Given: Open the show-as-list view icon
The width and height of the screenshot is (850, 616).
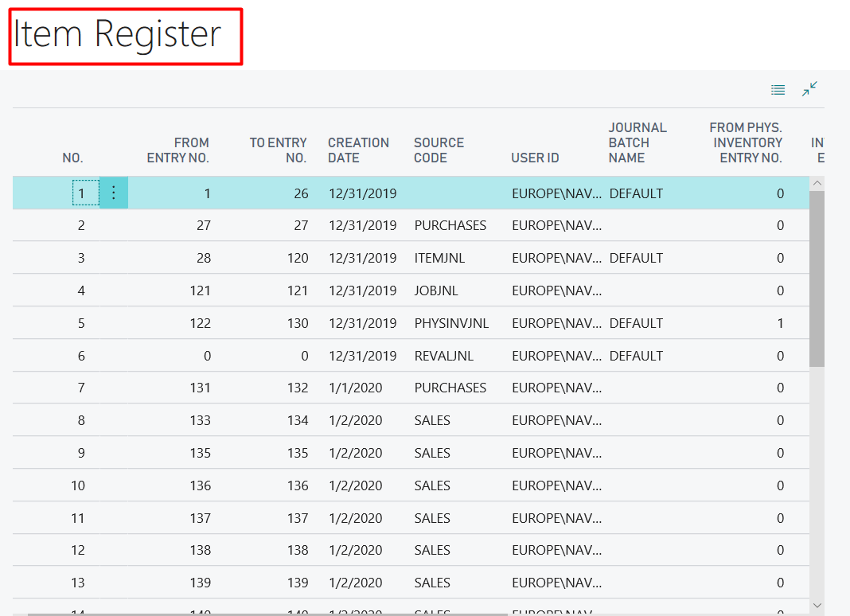Looking at the screenshot, I should tap(778, 89).
